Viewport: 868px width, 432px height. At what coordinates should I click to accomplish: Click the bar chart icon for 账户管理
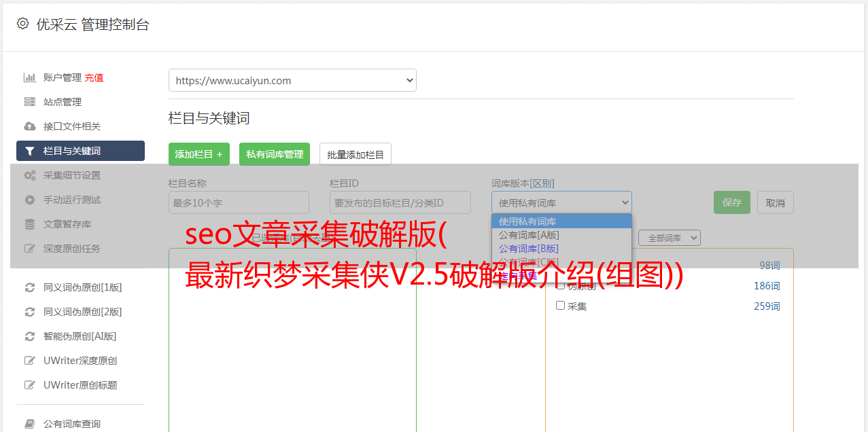30,77
